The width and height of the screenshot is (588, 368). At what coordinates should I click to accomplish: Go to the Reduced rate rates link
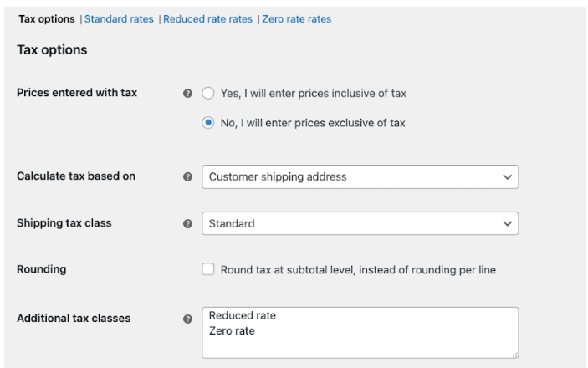click(x=207, y=19)
